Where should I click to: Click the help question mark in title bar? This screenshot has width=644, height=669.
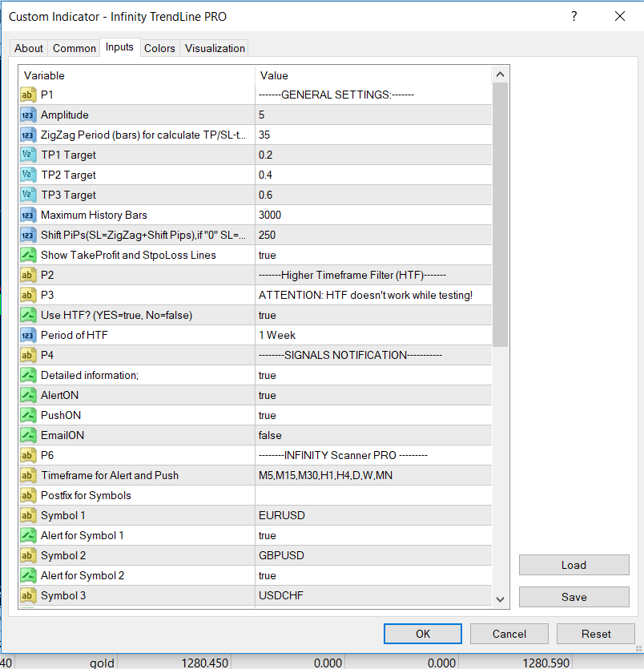pos(574,16)
